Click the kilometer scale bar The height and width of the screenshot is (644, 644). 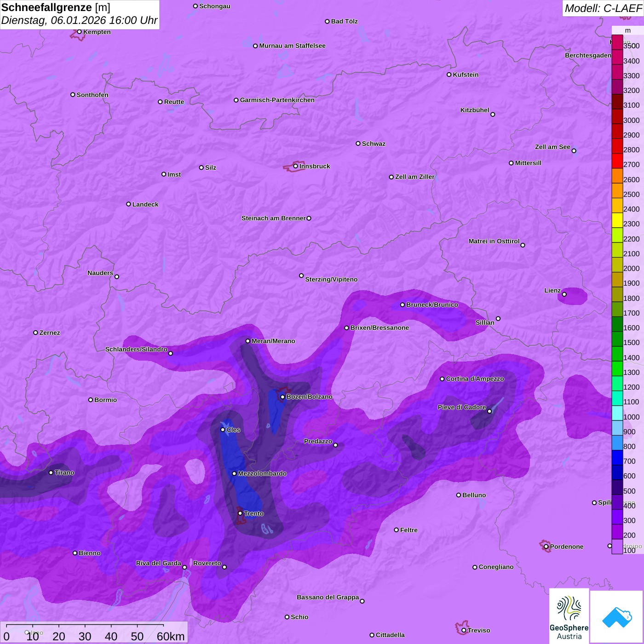tap(85, 626)
